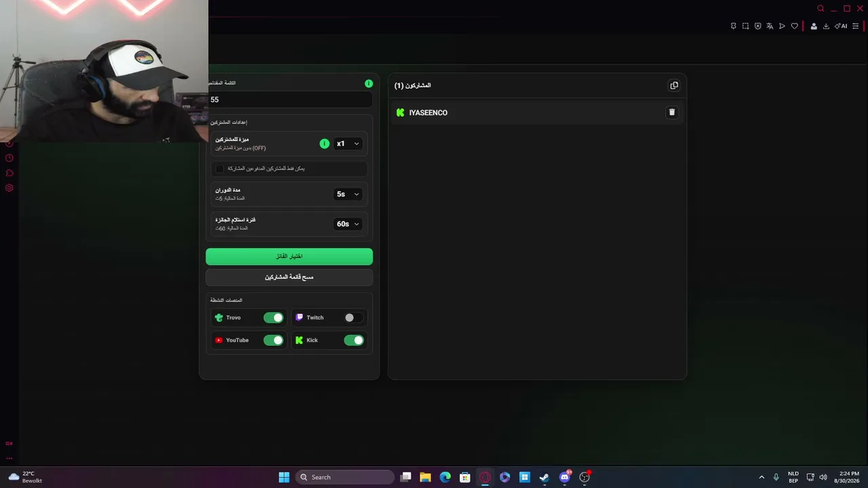Switch the NLD BEP keyboard layout indicator
The width and height of the screenshot is (868, 488).
click(x=793, y=477)
